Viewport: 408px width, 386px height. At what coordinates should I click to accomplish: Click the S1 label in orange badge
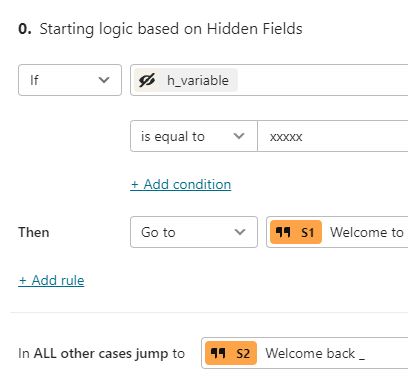tap(307, 232)
